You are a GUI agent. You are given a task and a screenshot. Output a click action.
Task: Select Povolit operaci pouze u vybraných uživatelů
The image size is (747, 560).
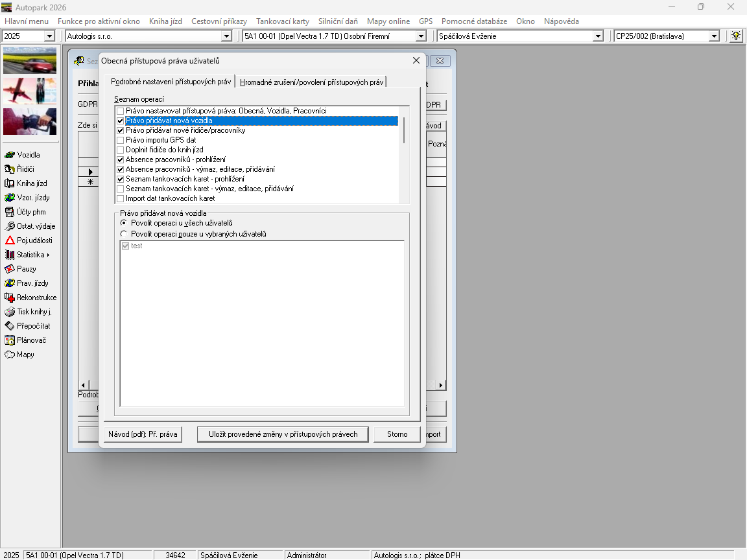click(x=124, y=234)
